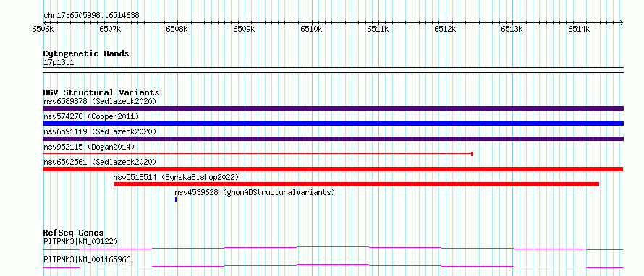Select the small blue nsv4539628 variant mark

[x=176, y=199]
